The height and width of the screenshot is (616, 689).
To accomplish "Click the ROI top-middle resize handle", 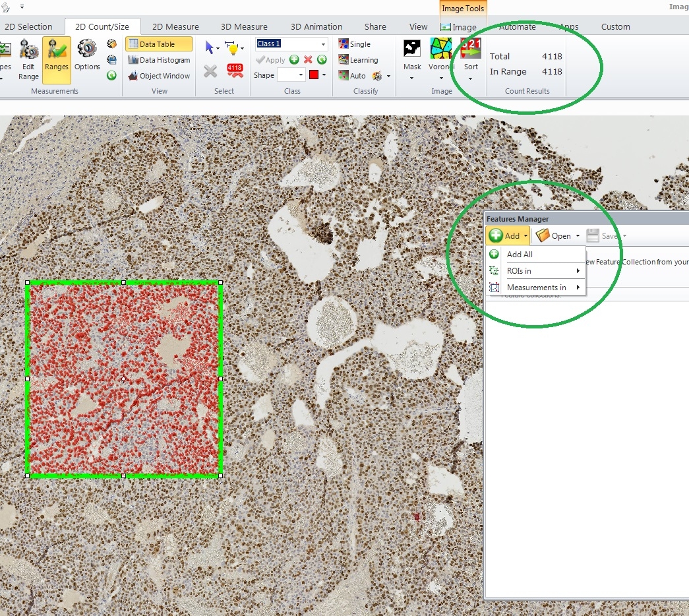I will (x=123, y=283).
